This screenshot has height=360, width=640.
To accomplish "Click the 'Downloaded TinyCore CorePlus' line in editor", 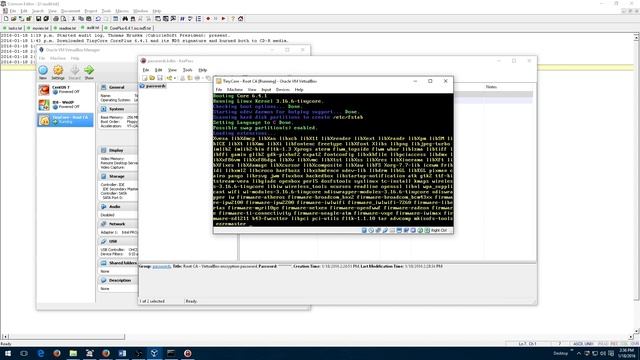I will click(144, 41).
